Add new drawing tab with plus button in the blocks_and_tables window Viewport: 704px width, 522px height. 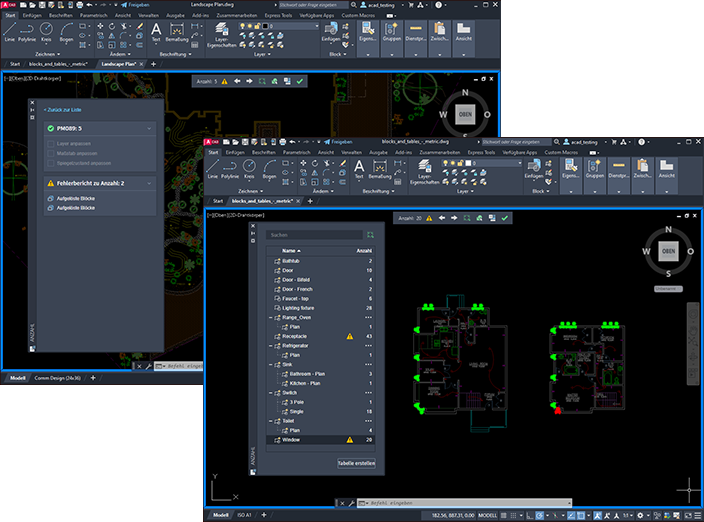(310, 201)
